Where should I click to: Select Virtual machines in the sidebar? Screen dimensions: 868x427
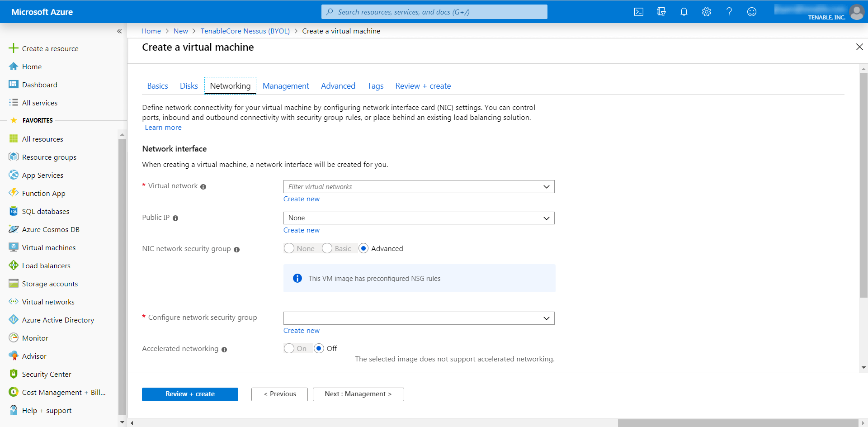point(48,247)
